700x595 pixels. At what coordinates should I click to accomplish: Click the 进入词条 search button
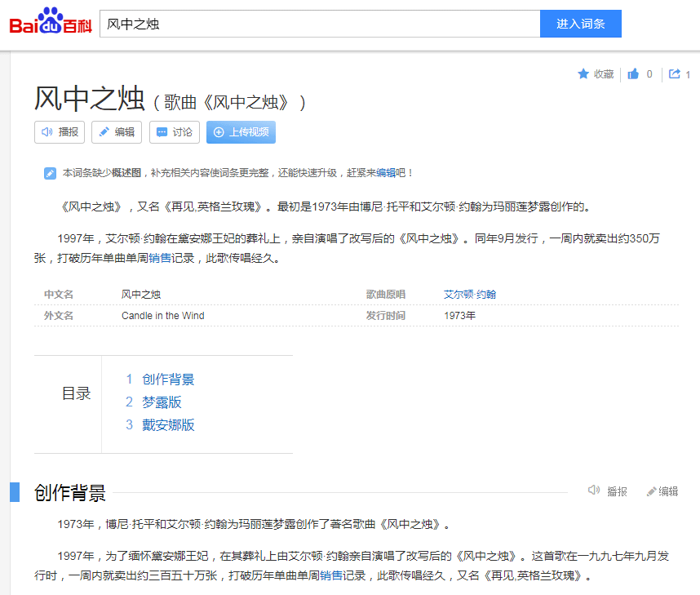click(x=580, y=24)
